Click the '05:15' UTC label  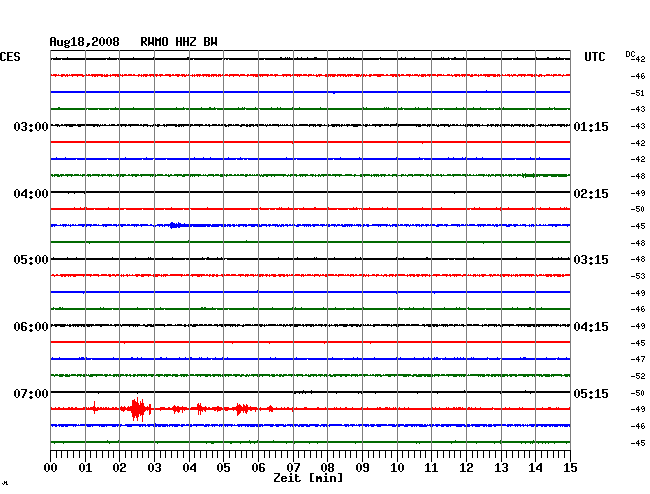pos(591,393)
